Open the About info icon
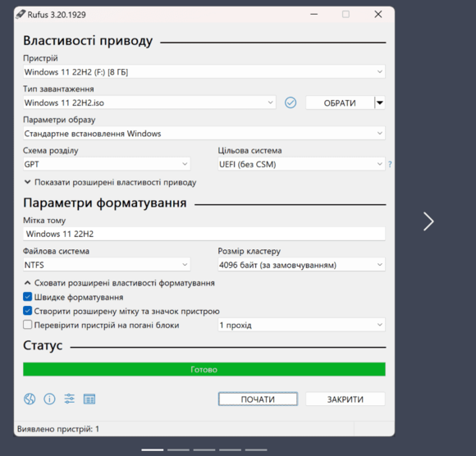The width and height of the screenshot is (476, 456). (x=49, y=399)
